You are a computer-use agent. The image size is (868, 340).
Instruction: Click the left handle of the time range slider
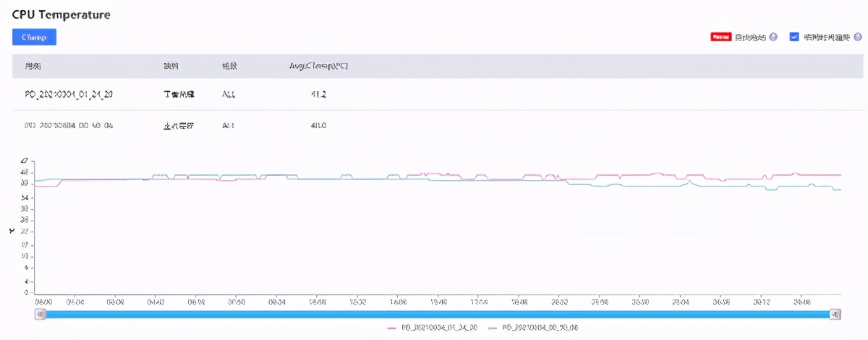click(41, 314)
